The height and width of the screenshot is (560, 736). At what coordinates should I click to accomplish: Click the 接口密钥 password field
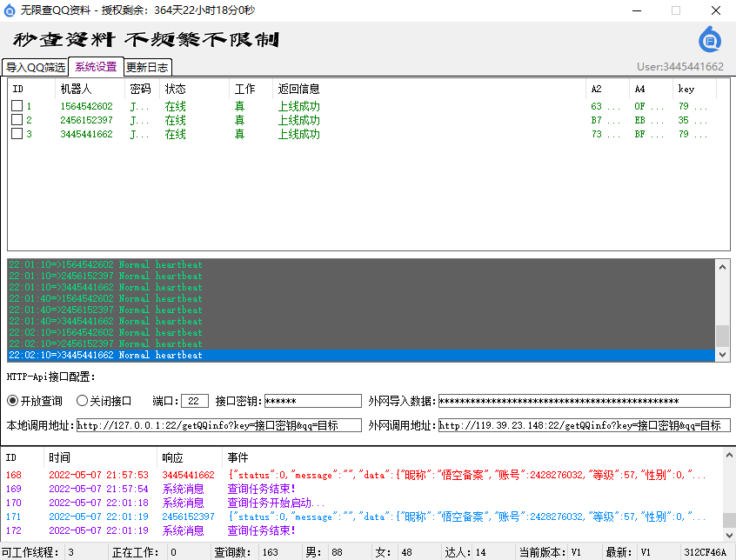312,401
